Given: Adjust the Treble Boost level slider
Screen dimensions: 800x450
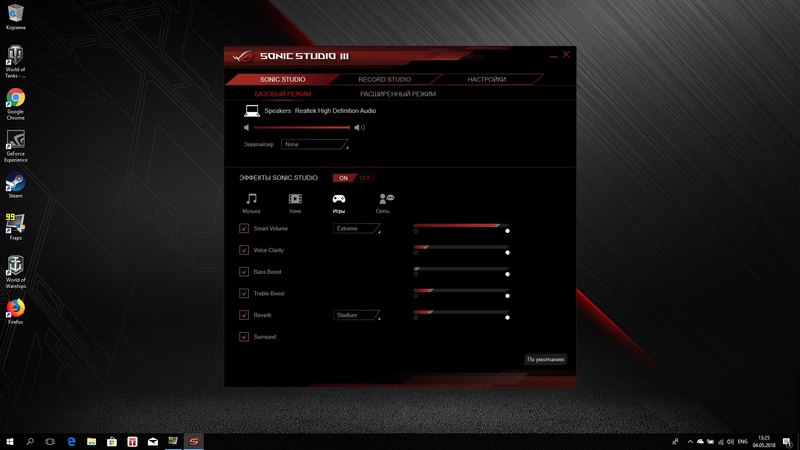Looking at the screenshot, I should 461,291.
